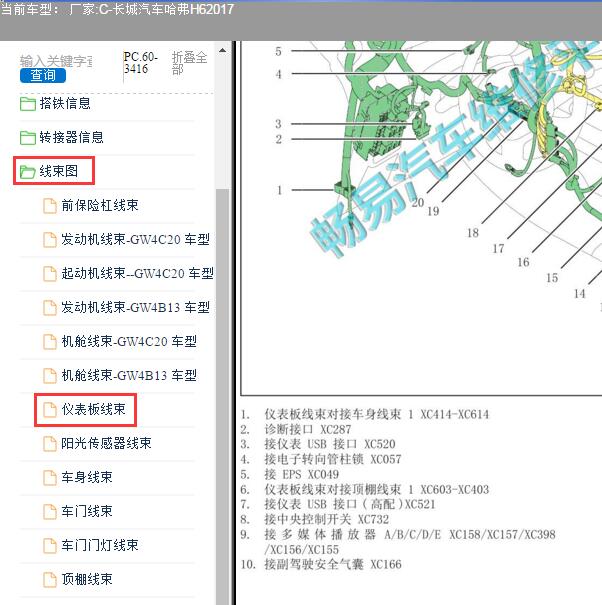Click file icon beside 阳光传感器线束
Viewport: 602px width, 605px height.
point(50,443)
